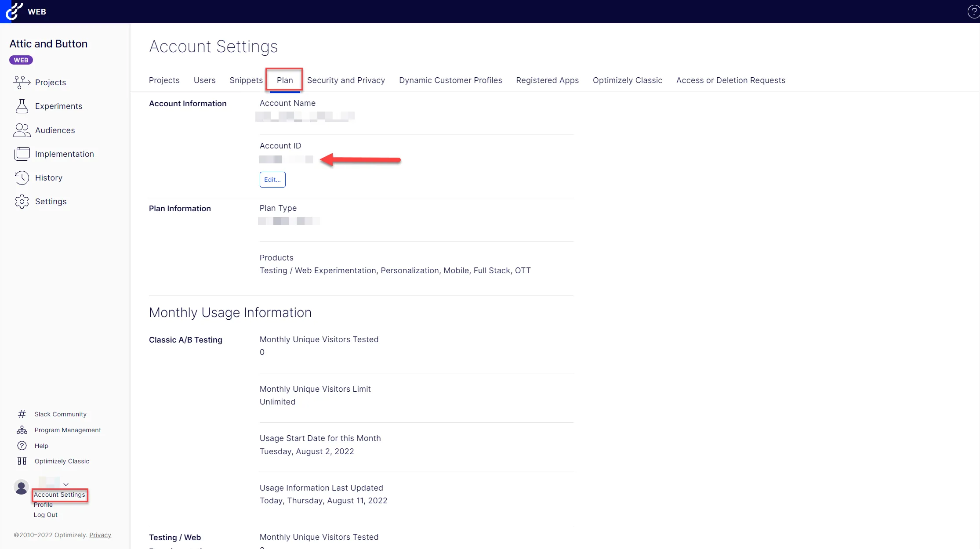This screenshot has height=549, width=980.
Task: Open History in the sidebar
Action: point(49,178)
